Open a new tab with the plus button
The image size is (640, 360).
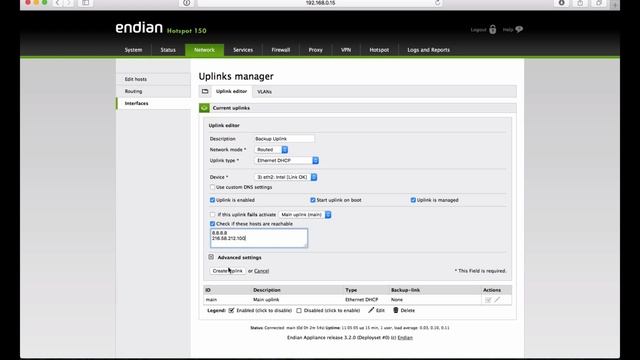[615, 4]
